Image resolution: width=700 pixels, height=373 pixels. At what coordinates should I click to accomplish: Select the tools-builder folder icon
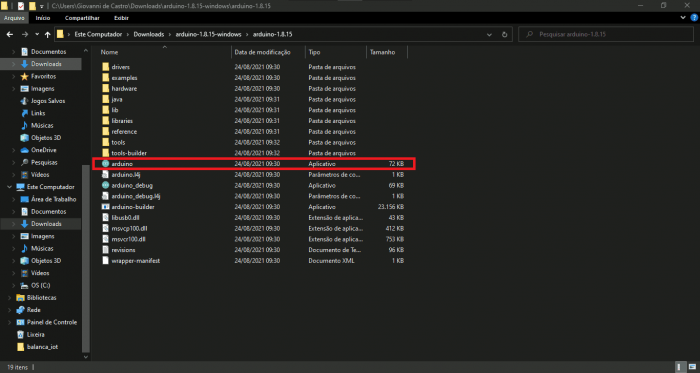(105, 153)
